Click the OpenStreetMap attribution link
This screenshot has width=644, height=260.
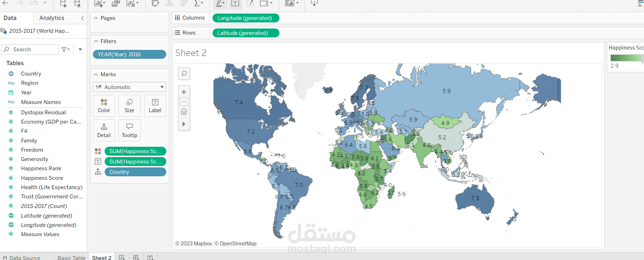coord(236,244)
